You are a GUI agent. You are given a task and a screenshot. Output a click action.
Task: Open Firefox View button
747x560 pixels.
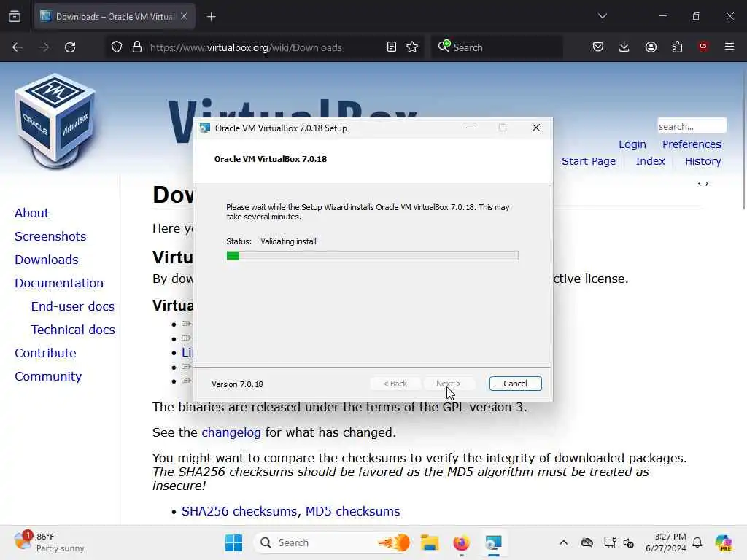(x=15, y=17)
